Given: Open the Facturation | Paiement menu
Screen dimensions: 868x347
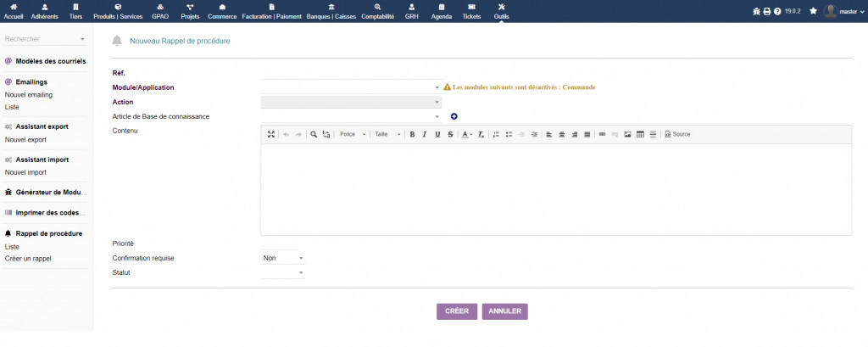Looking at the screenshot, I should (272, 12).
